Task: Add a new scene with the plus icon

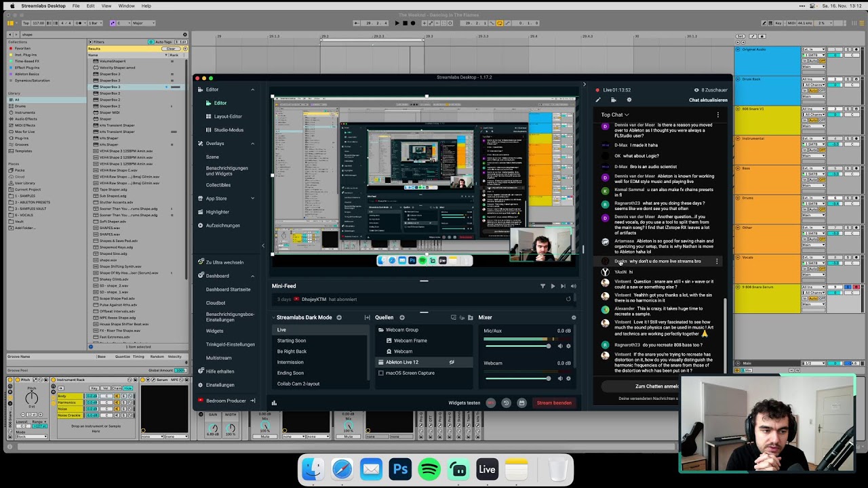Action: [x=339, y=317]
